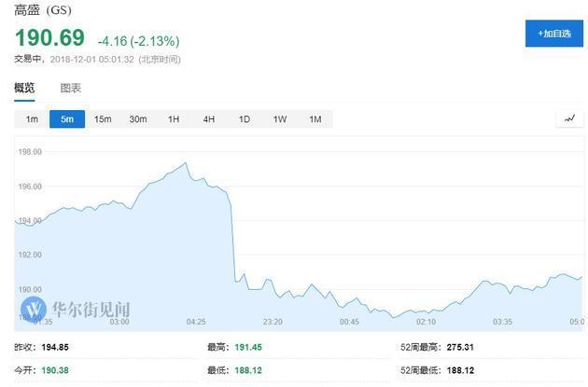Add GS stock via 加自选 button
Image resolution: width=588 pixels, height=387 pixels.
tap(554, 34)
